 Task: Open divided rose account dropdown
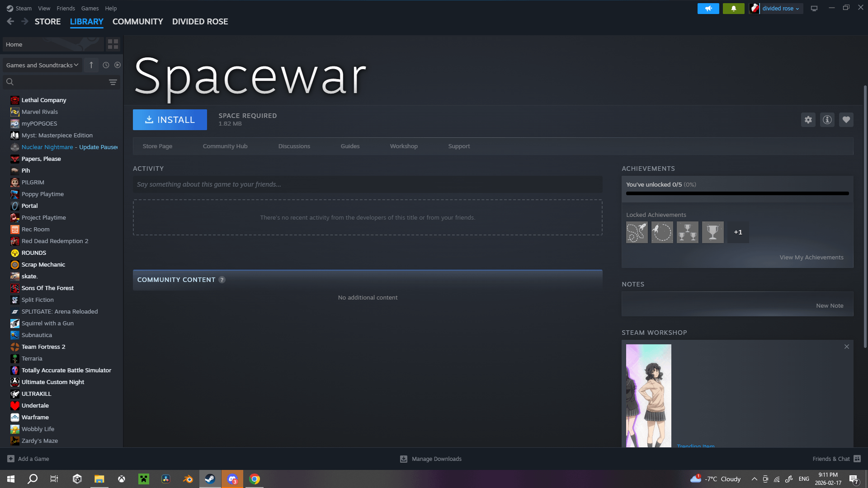(x=780, y=9)
